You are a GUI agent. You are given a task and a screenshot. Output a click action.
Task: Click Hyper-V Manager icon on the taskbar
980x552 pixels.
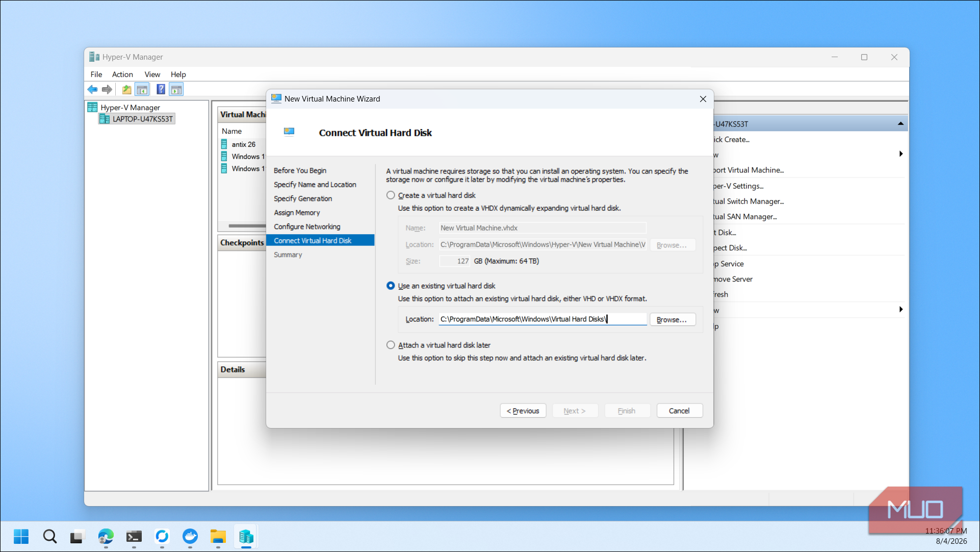click(246, 536)
